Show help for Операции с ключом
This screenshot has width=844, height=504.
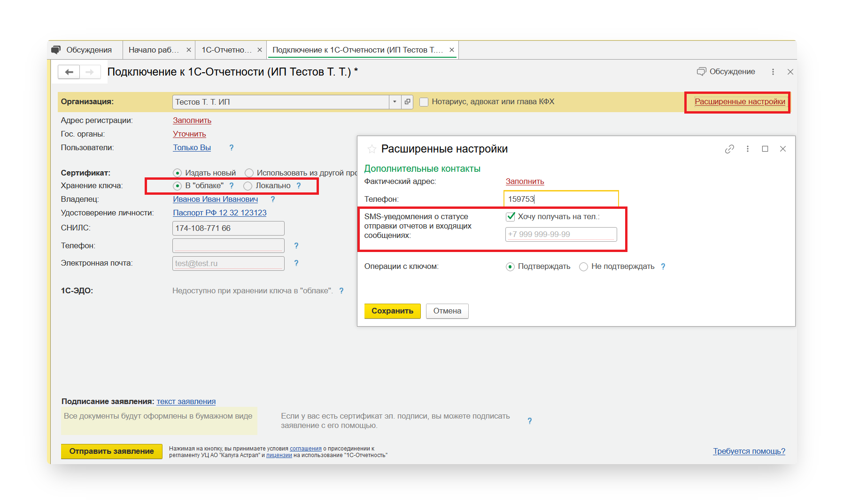point(663,267)
